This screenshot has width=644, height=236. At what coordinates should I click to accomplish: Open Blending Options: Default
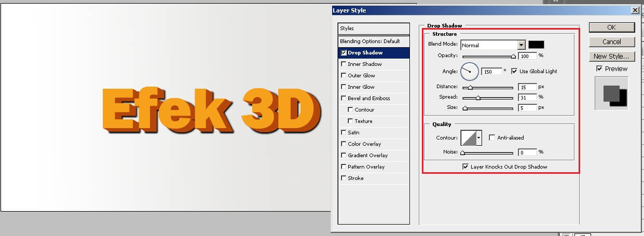pyautogui.click(x=374, y=41)
